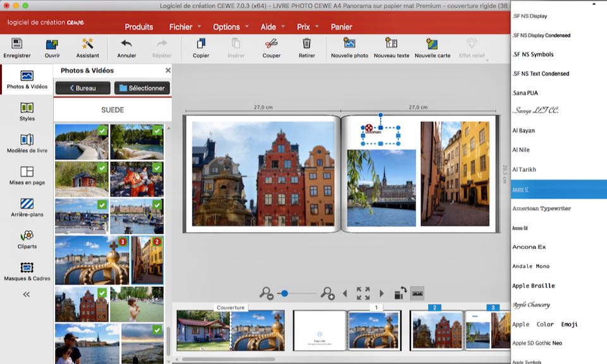The width and height of the screenshot is (607, 364).
Task: Zoom in with the magnifier plus icon
Action: click(327, 293)
